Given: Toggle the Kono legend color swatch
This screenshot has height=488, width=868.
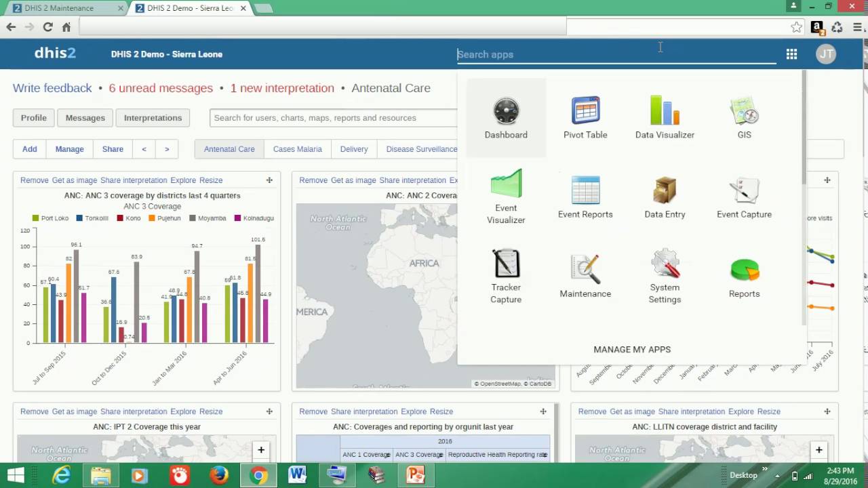Looking at the screenshot, I should pos(120,218).
